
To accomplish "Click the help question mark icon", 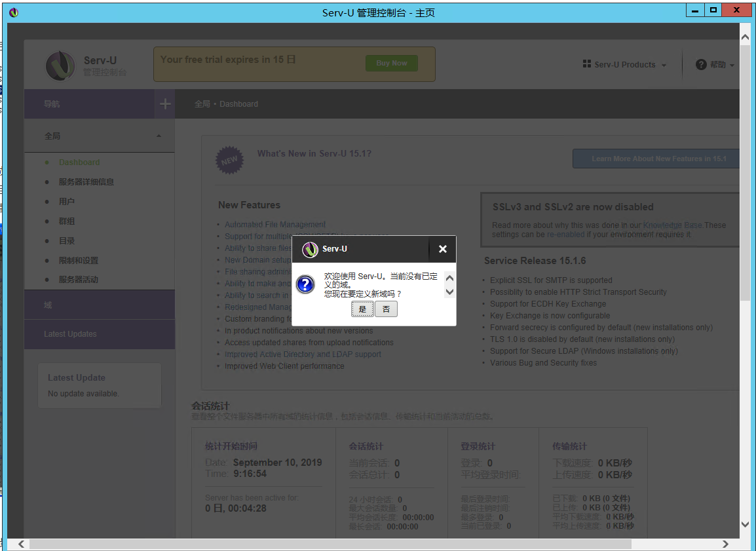I will click(x=701, y=65).
